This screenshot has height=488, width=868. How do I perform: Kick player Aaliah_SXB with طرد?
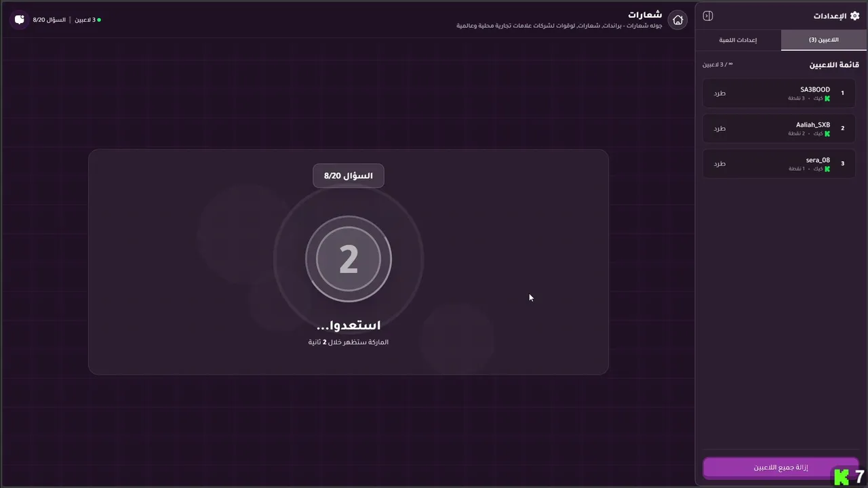tap(719, 128)
